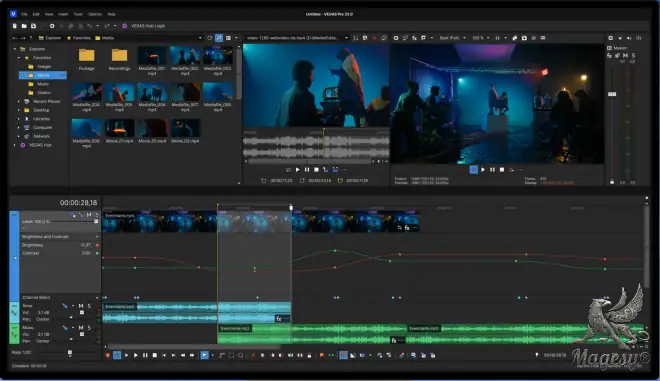The width and height of the screenshot is (660, 381).
Task: Open the Explorer path dropdown arrow
Action: click(200, 38)
